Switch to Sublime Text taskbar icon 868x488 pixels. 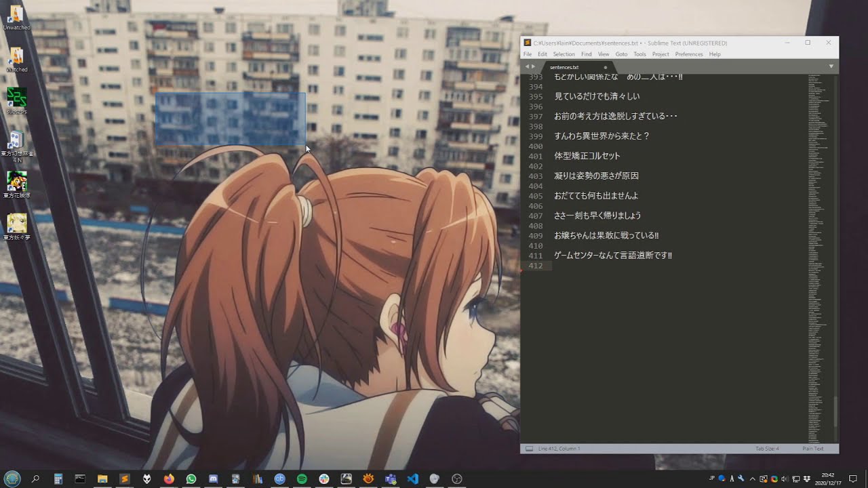coord(125,479)
